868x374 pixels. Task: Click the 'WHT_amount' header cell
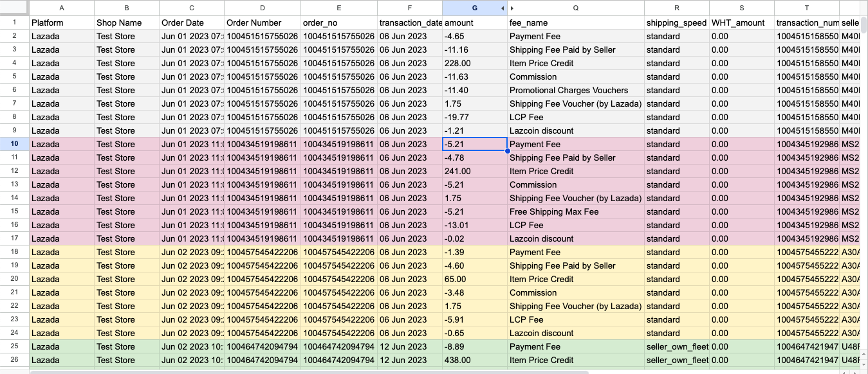coord(741,22)
